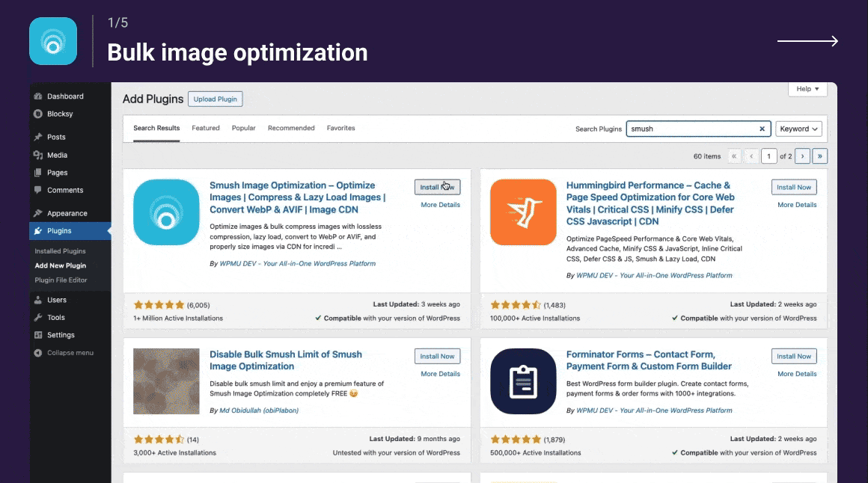
Task: Click the Hummingbird Performance plugin icon
Action: pos(523,212)
